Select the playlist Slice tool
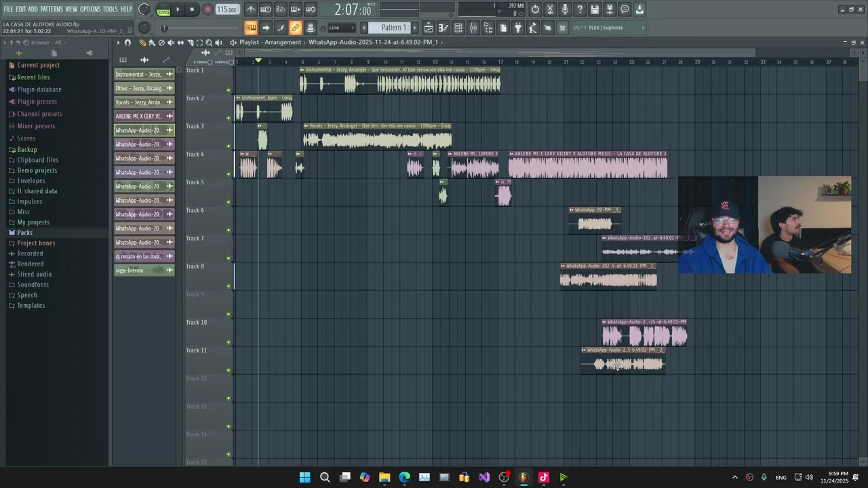The height and width of the screenshot is (488, 868). point(190,43)
